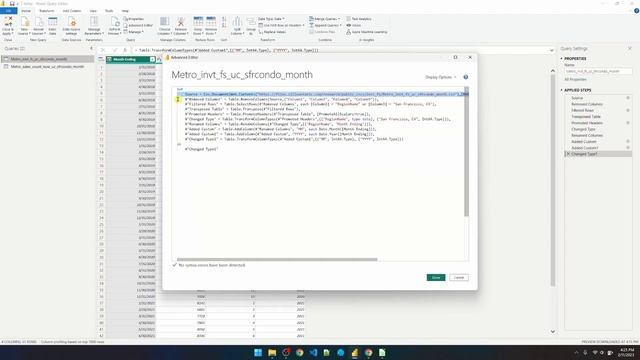Click the Sort Ascending icon
640x360 pixels.
pyautogui.click(x=224, y=19)
